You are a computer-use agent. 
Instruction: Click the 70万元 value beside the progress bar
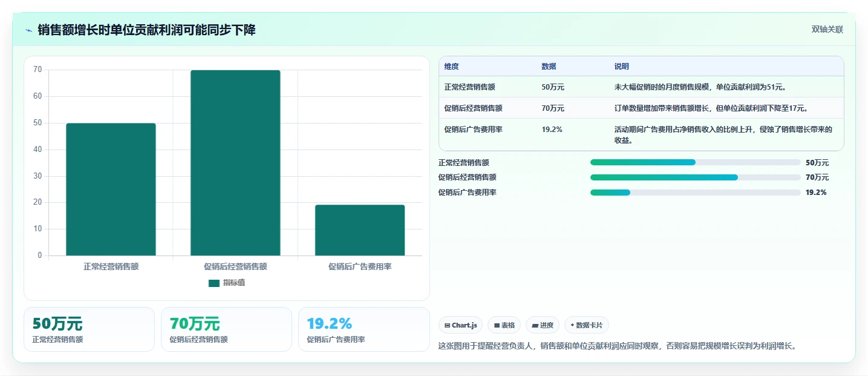[x=817, y=177]
